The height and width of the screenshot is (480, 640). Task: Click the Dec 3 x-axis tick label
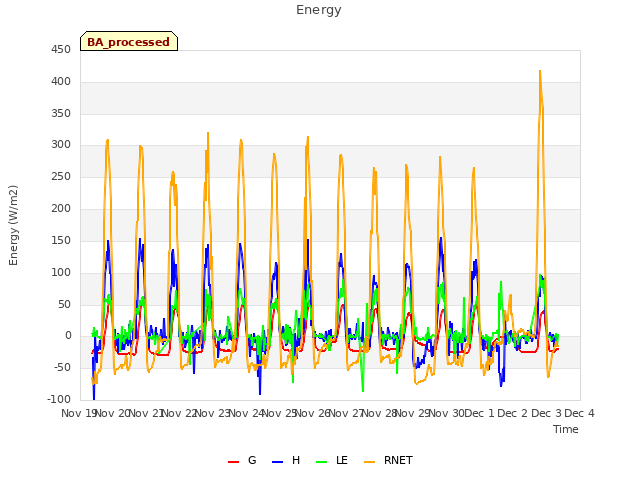(546, 413)
